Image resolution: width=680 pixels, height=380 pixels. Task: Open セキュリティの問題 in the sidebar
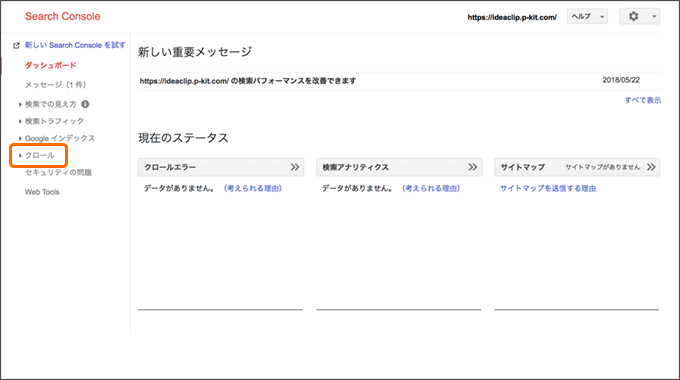click(x=58, y=173)
